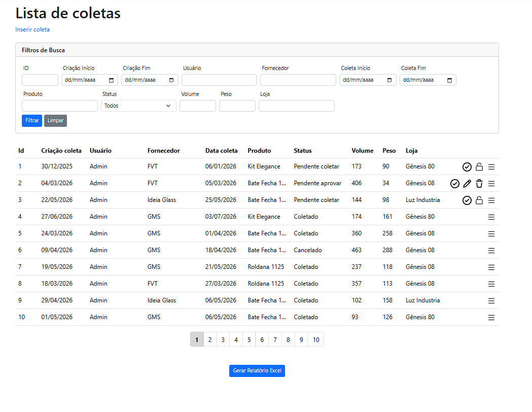Clear filters with Limpar button
The height and width of the screenshot is (412, 532).
[55, 120]
